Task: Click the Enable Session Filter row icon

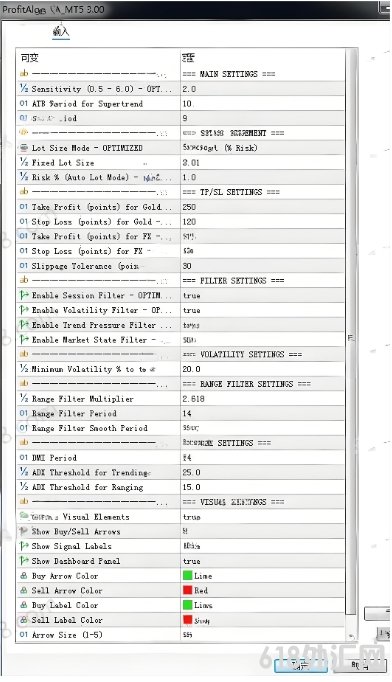Action: (x=24, y=295)
